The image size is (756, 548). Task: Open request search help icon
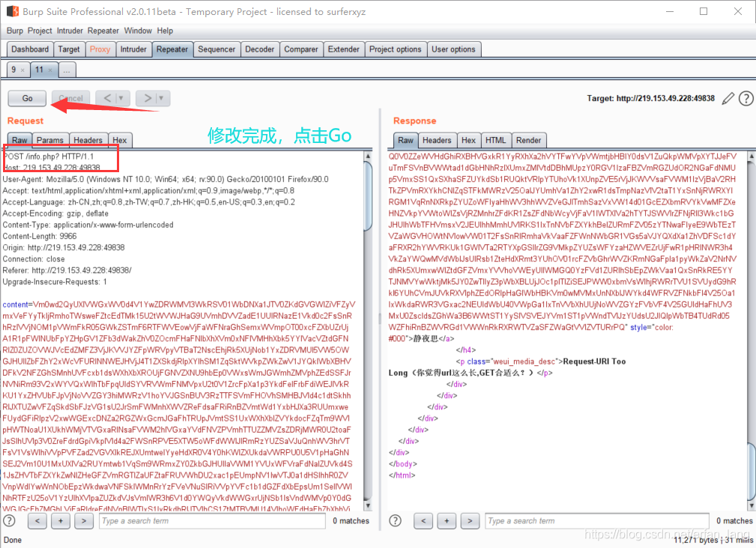[x=9, y=520]
